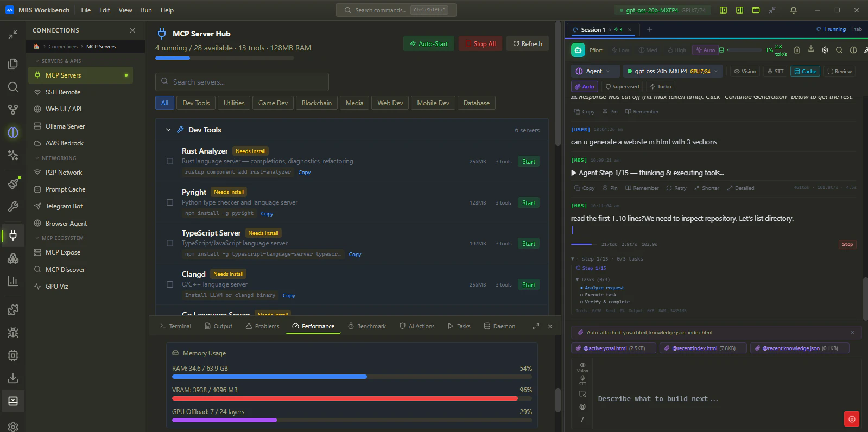Switch to the Terminal tab
Image resolution: width=868 pixels, height=432 pixels.
[x=175, y=326]
